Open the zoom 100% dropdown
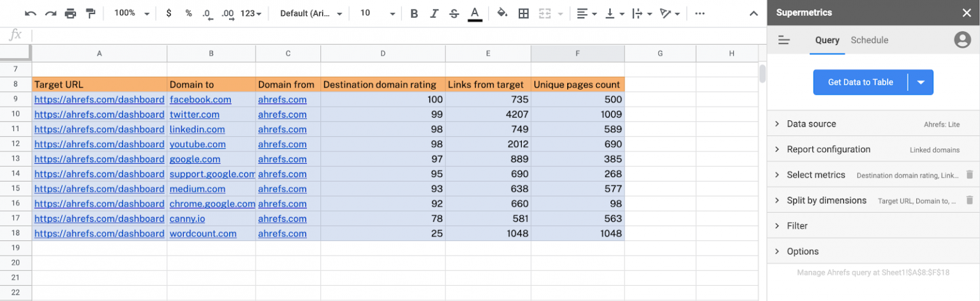The width and height of the screenshot is (980, 301). click(x=132, y=13)
